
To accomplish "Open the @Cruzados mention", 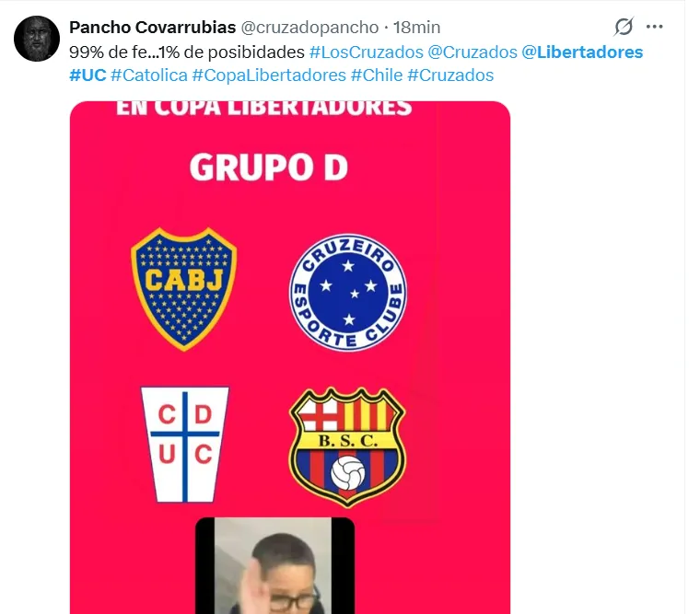I will [x=472, y=52].
